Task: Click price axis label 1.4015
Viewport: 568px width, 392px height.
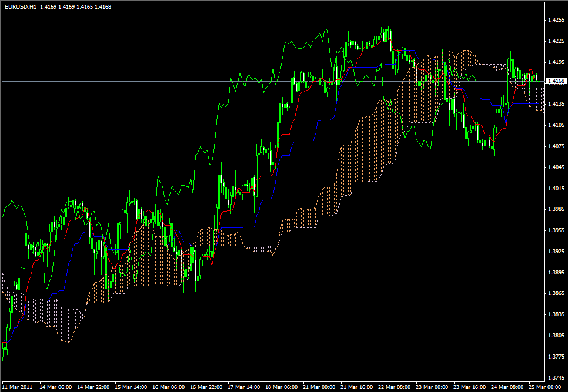Action: click(x=556, y=188)
